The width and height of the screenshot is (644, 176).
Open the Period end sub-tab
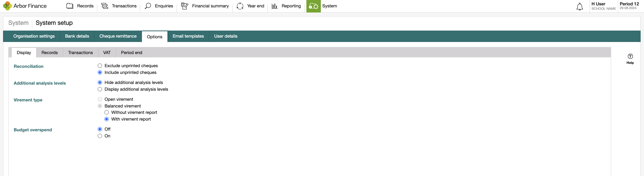(132, 53)
